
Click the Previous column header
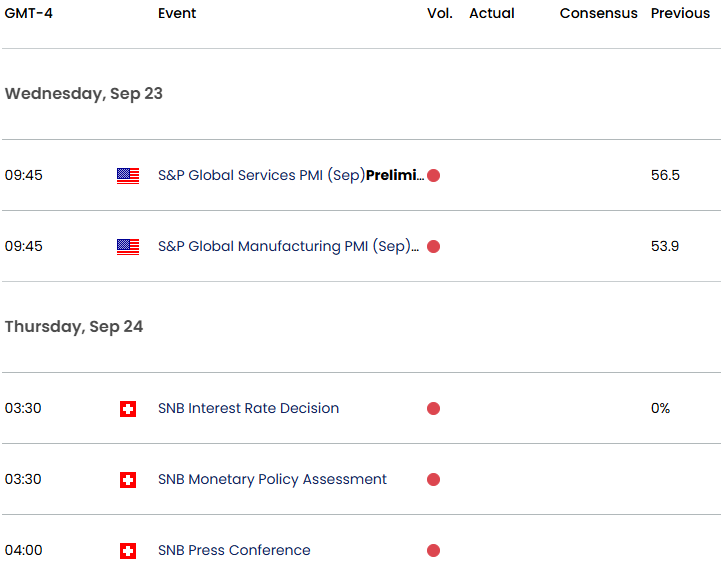pyautogui.click(x=680, y=13)
